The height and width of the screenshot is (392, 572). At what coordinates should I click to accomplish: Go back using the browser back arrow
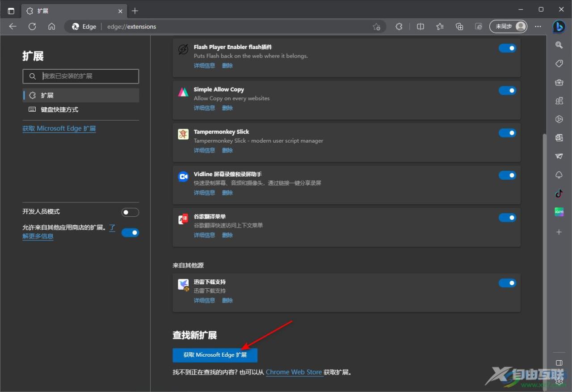13,26
